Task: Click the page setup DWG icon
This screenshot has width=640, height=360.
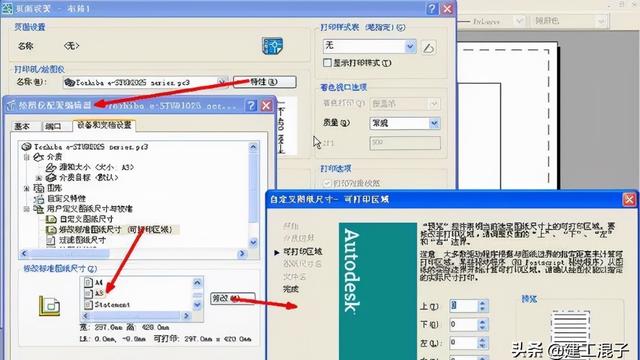Action: (273, 46)
